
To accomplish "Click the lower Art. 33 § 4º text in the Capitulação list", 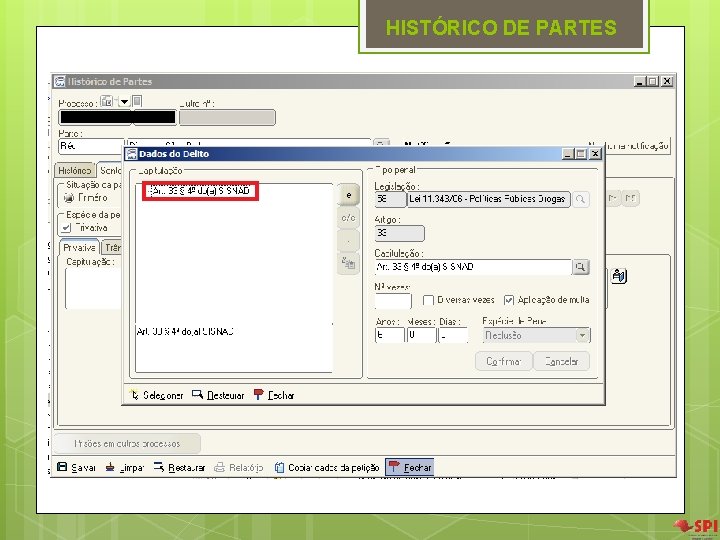I will [186, 331].
